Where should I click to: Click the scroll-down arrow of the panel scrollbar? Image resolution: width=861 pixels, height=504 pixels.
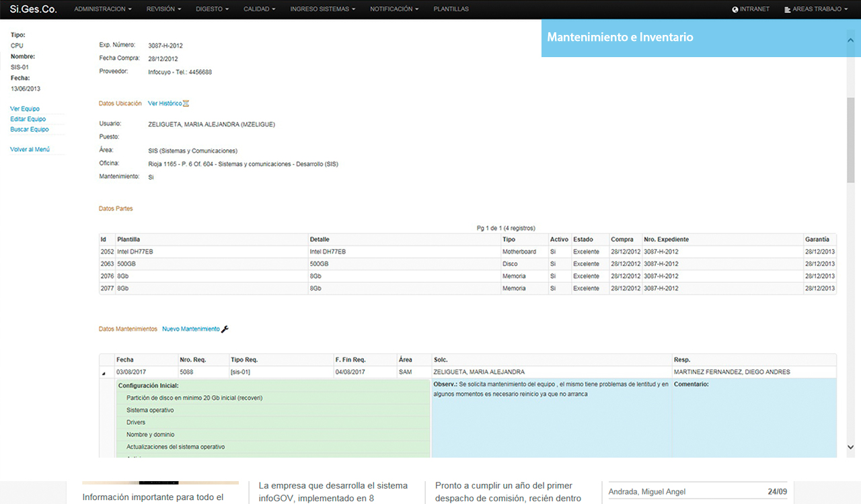pos(850,447)
